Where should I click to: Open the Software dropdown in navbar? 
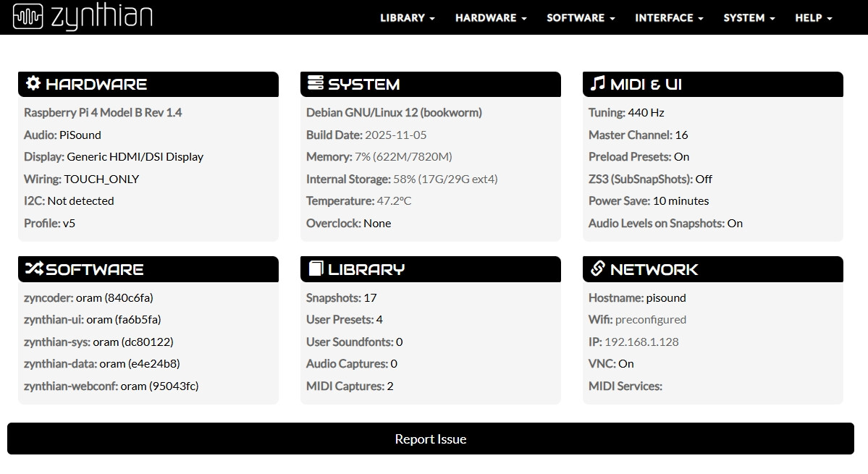[580, 18]
